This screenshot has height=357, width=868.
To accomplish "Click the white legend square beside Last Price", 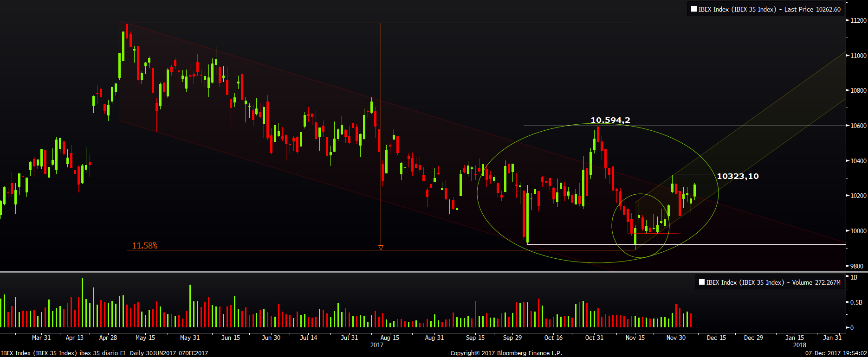I will (x=694, y=9).
